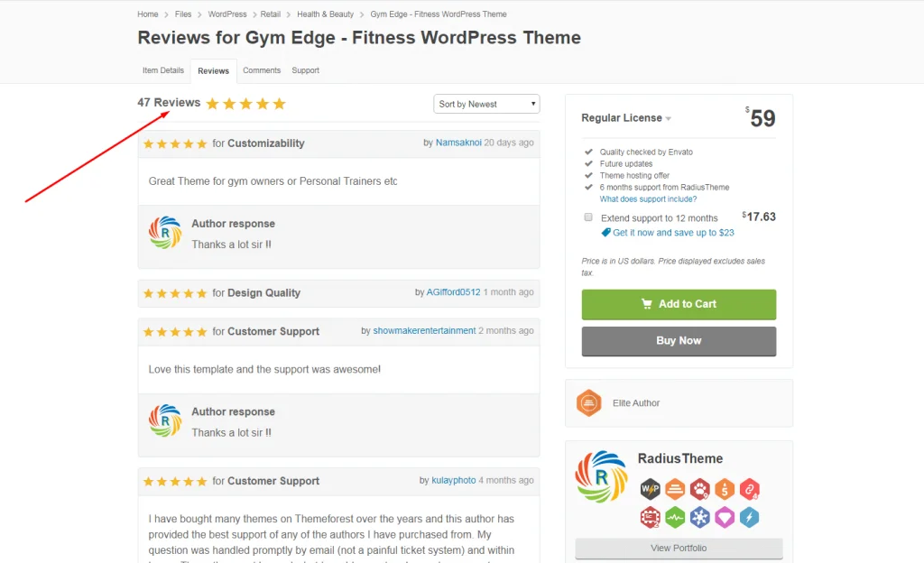924x563 pixels.
Task: Open the Sort by Newest dropdown
Action: (486, 105)
